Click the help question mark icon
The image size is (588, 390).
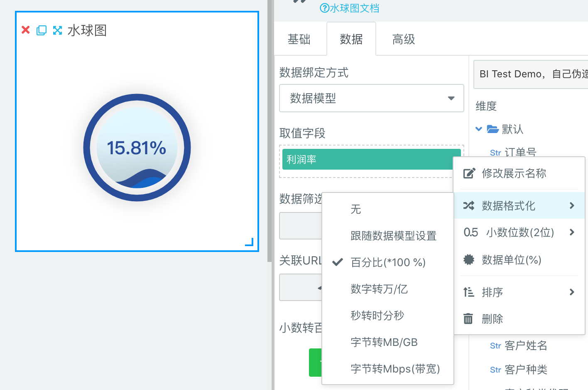[x=324, y=8]
